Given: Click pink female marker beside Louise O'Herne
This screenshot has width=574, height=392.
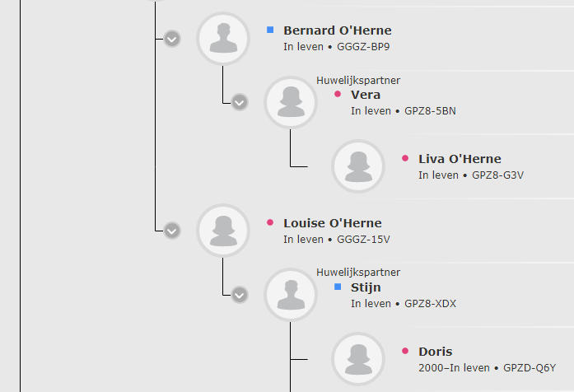Looking at the screenshot, I should (270, 222).
